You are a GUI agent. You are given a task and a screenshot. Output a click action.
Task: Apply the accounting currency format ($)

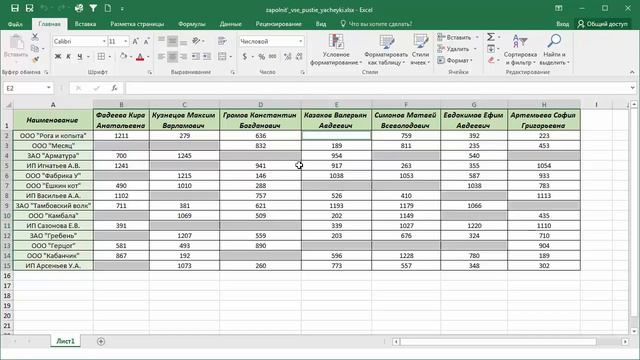244,56
